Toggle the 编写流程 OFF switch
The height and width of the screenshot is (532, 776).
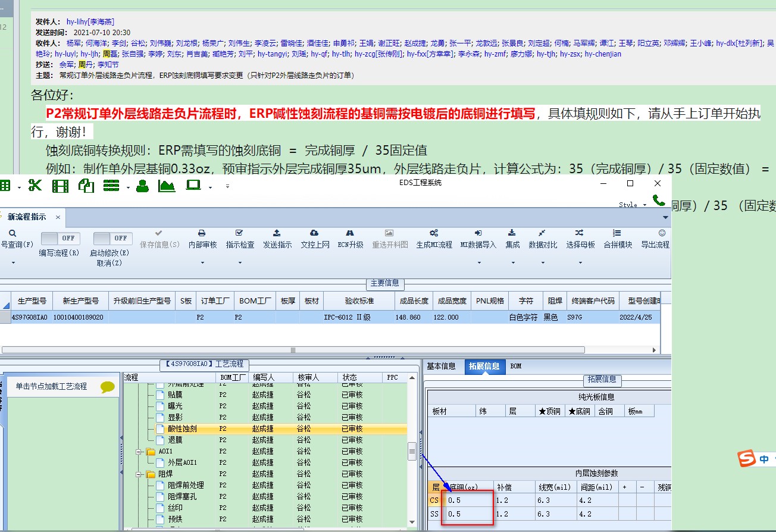point(61,238)
